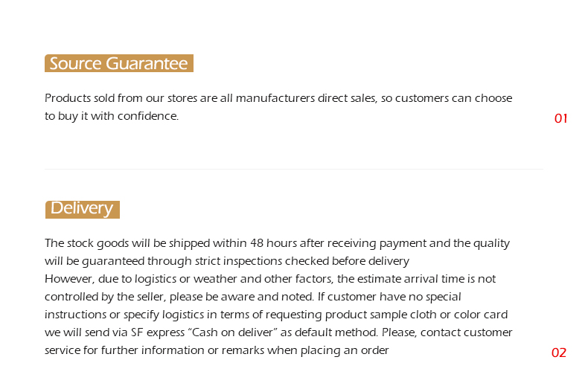
Task: Click the 'to buy it with confidence' line
Action: (x=112, y=116)
